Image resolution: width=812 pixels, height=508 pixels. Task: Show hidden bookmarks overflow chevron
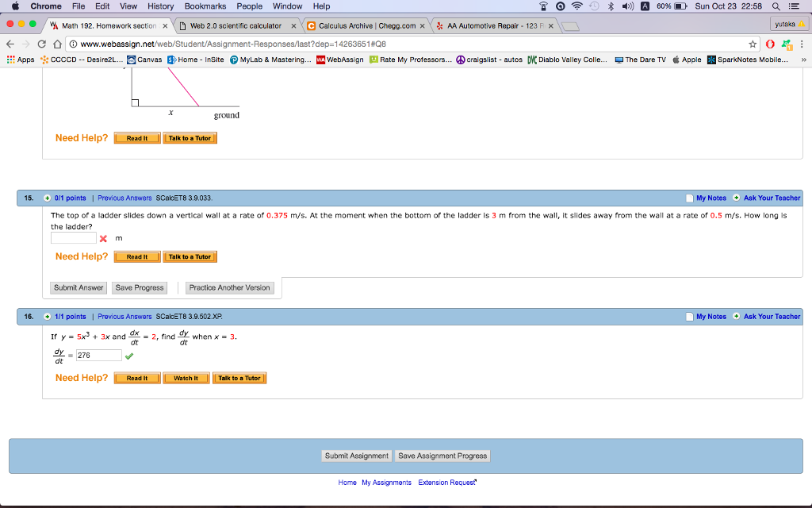803,60
